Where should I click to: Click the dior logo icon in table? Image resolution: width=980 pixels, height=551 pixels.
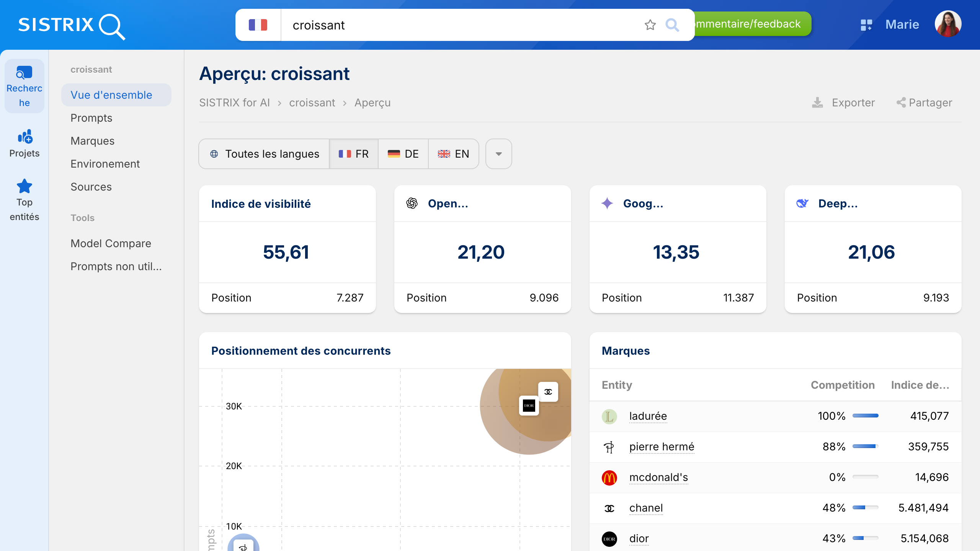pos(609,539)
